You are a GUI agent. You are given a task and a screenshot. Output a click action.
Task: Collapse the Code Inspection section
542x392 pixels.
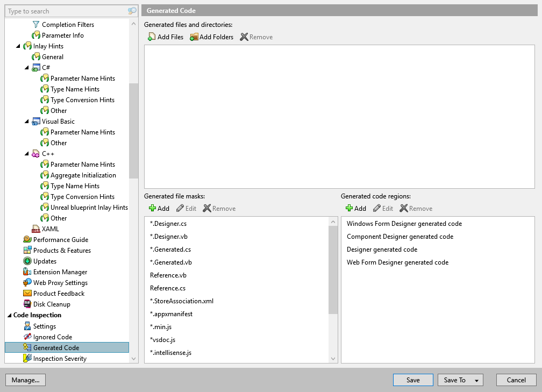click(9, 316)
